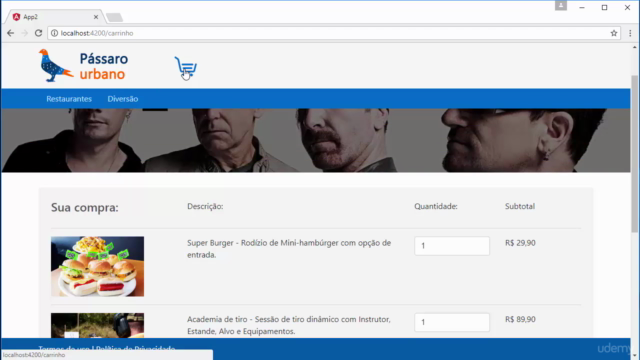Click the scrollbar up arrow
Image resolution: width=640 pixels, height=360 pixels.
pyautogui.click(x=634, y=48)
